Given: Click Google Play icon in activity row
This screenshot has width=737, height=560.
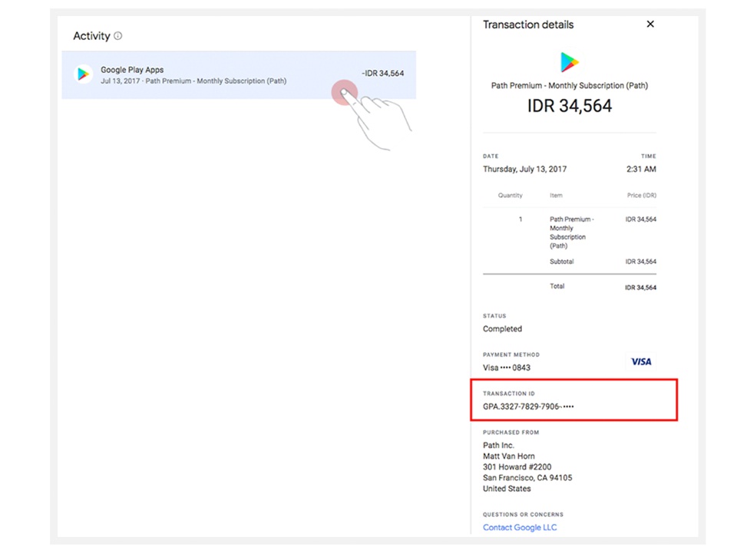Looking at the screenshot, I should [x=83, y=74].
